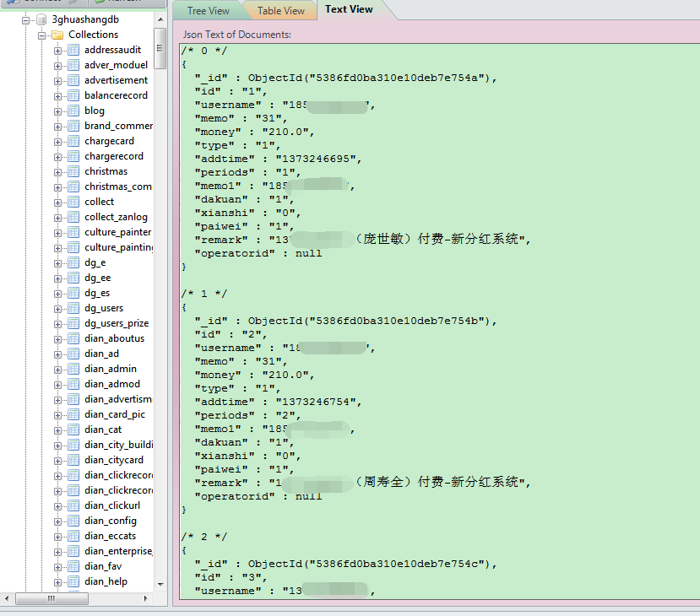Image resolution: width=700 pixels, height=616 pixels.
Task: Collapse the 3ghuashangdb database node
Action: tap(26, 20)
